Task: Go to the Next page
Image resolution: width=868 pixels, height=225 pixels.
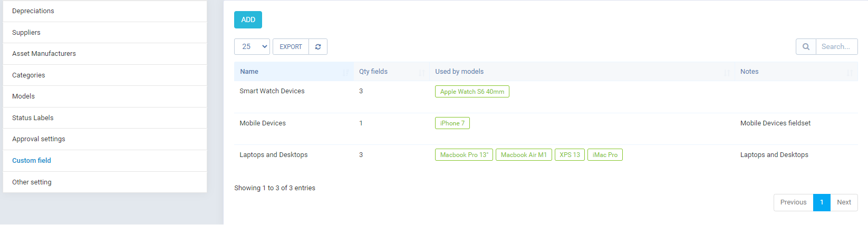Action: click(844, 202)
